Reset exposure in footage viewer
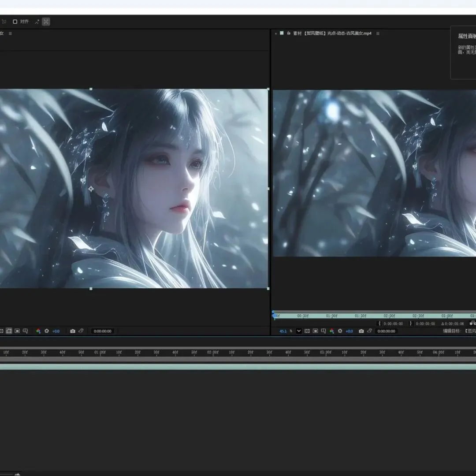476x476 pixels. pos(340,331)
